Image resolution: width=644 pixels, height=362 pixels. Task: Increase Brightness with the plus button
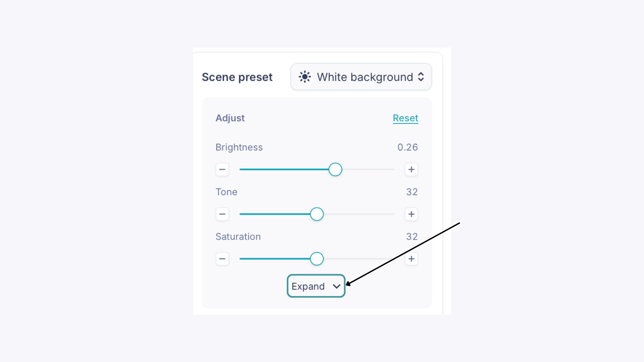click(411, 170)
